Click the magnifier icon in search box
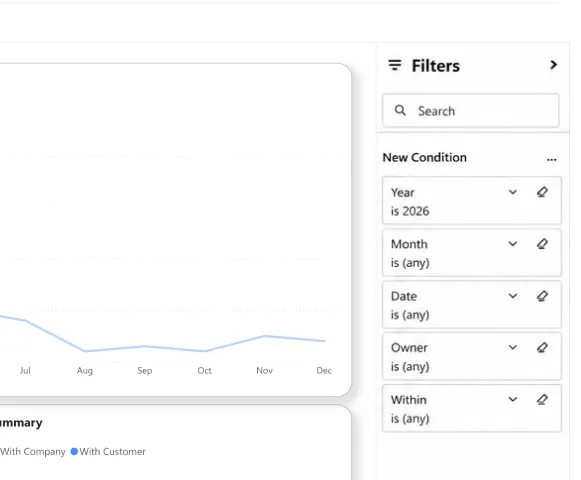This screenshot has height=480, width=581. coord(400,110)
